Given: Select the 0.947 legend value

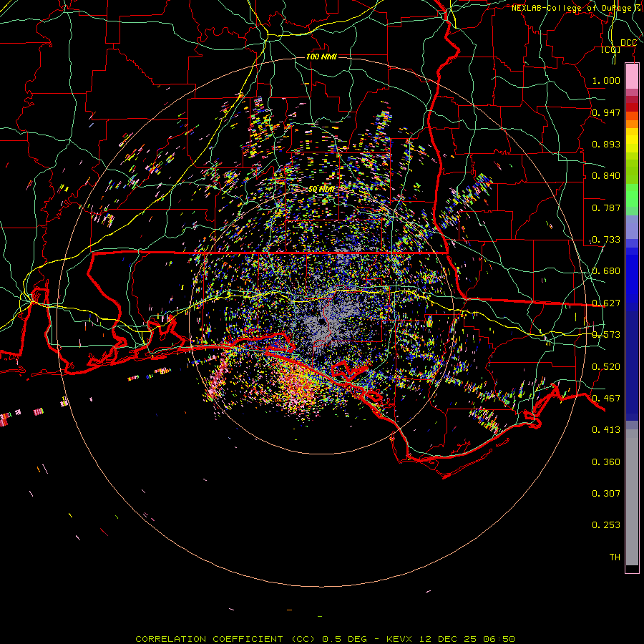Looking at the screenshot, I should [x=606, y=112].
